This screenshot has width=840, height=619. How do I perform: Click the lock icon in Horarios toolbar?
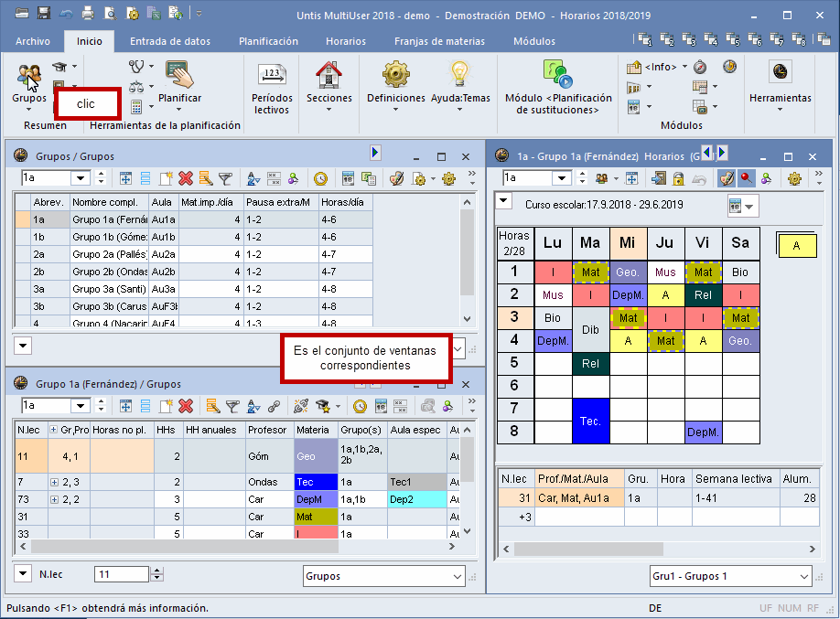point(679,178)
